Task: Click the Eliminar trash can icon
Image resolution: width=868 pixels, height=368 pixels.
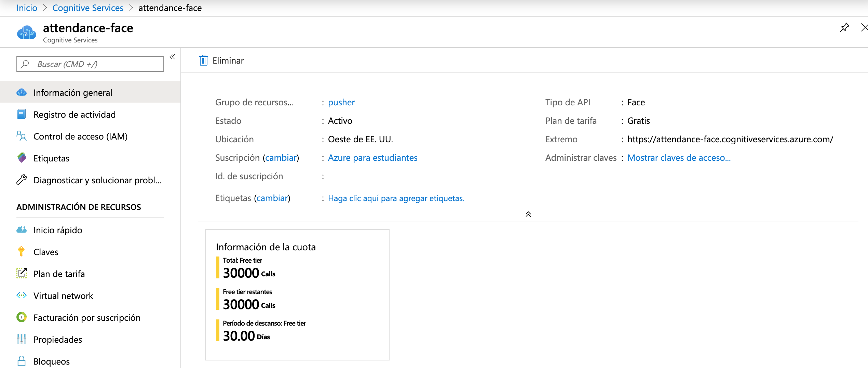Action: click(204, 61)
